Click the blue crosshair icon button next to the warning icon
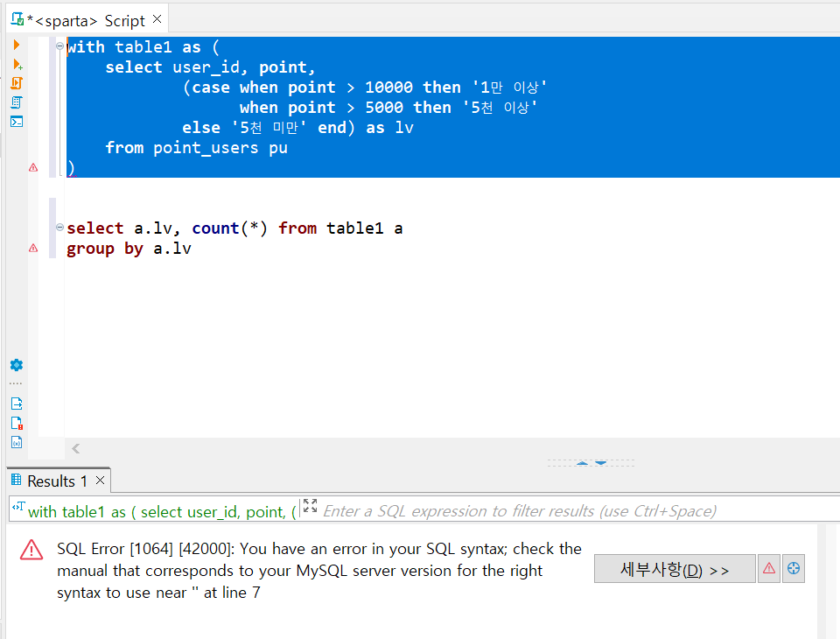Screen dimensions: 840x639 click(x=794, y=568)
